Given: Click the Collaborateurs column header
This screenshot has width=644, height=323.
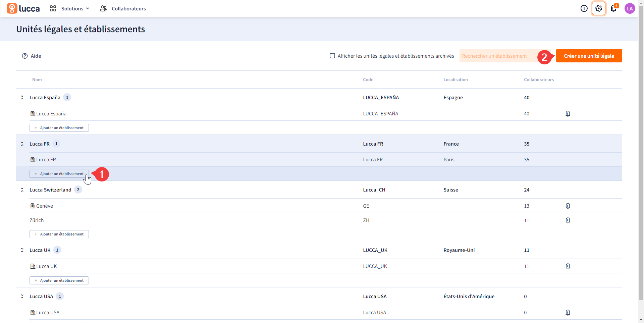Looking at the screenshot, I should click(x=539, y=80).
